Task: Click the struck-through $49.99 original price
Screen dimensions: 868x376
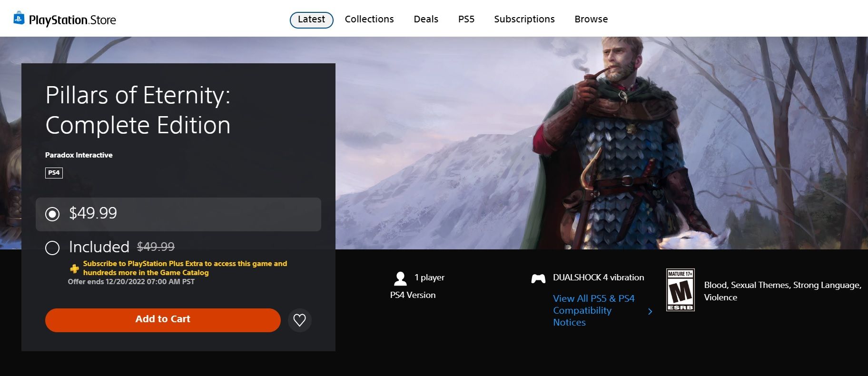Action: pyautogui.click(x=156, y=247)
